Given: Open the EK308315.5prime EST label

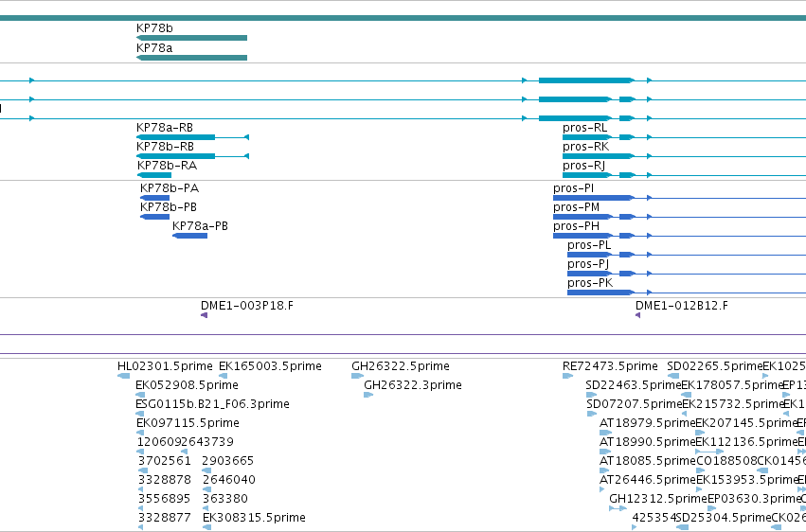Looking at the screenshot, I should point(254,518).
